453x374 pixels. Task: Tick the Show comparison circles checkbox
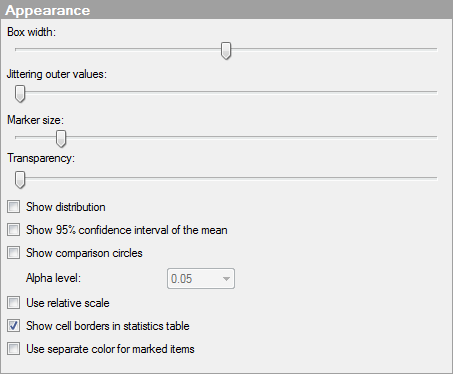pyautogui.click(x=14, y=253)
